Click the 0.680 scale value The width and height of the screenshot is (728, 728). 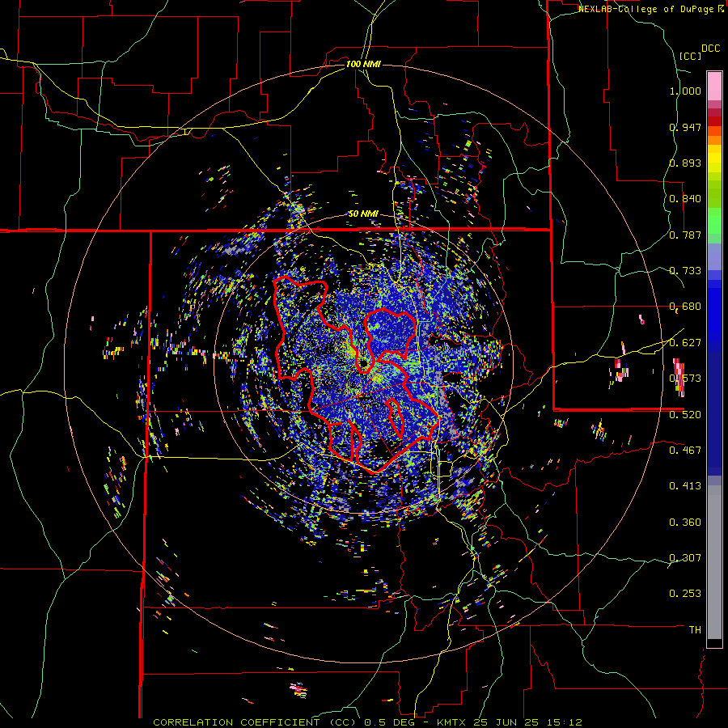pyautogui.click(x=685, y=307)
